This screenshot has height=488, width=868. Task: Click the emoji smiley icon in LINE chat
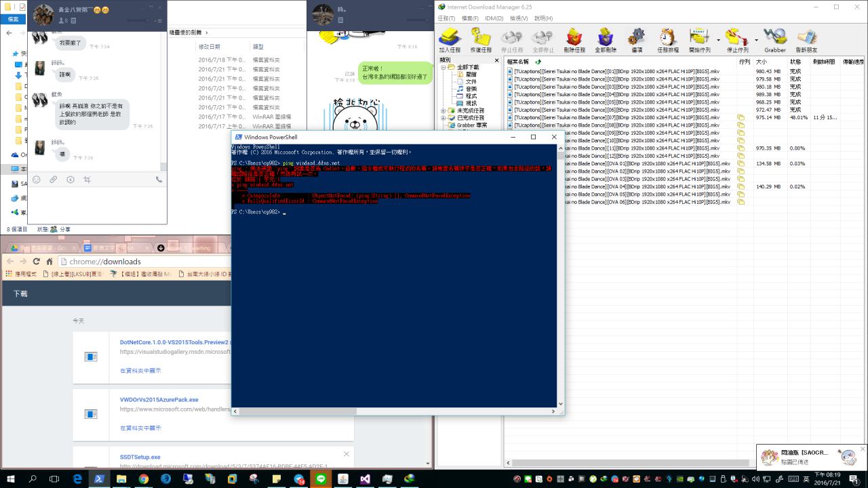click(37, 180)
